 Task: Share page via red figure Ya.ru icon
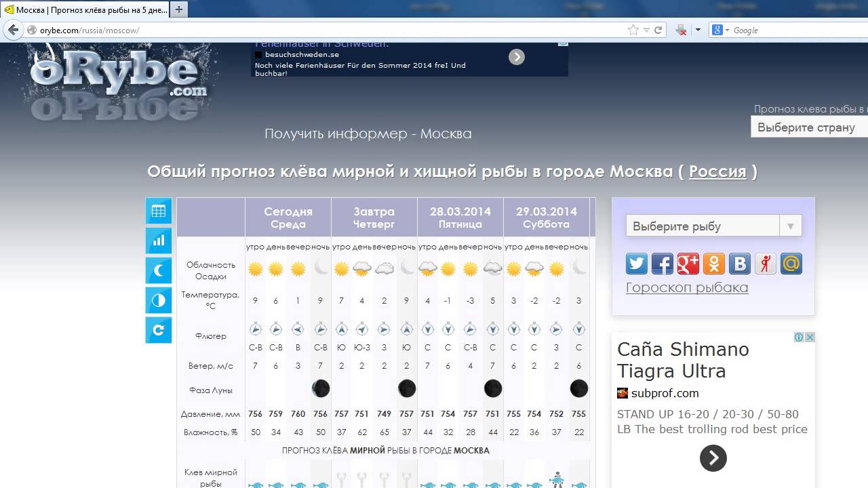pos(766,263)
